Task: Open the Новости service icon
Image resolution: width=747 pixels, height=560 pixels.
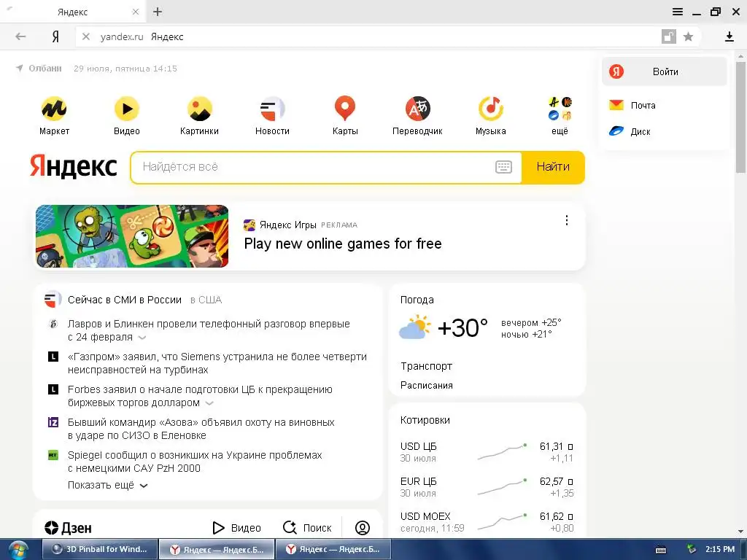Action: (272, 109)
